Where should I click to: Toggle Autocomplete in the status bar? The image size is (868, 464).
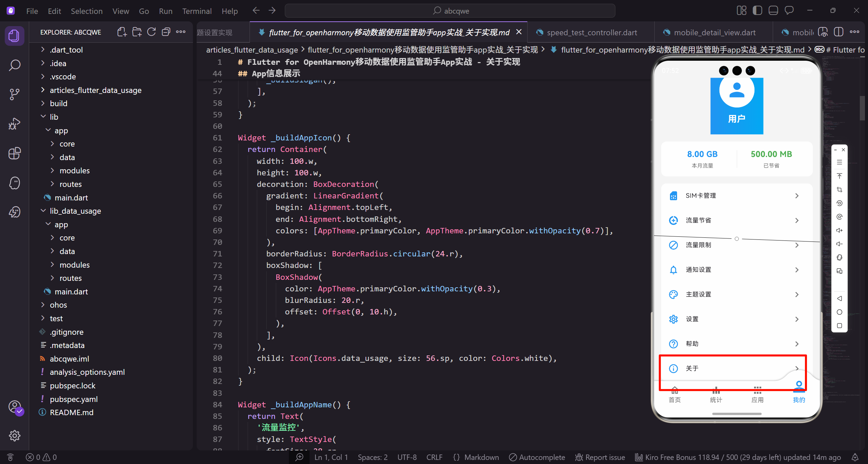[537, 457]
